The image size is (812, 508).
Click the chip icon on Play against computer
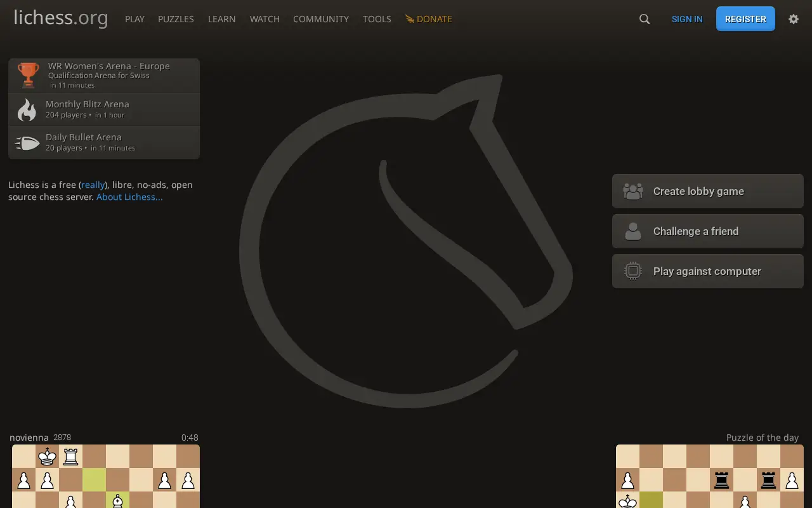coord(633,271)
